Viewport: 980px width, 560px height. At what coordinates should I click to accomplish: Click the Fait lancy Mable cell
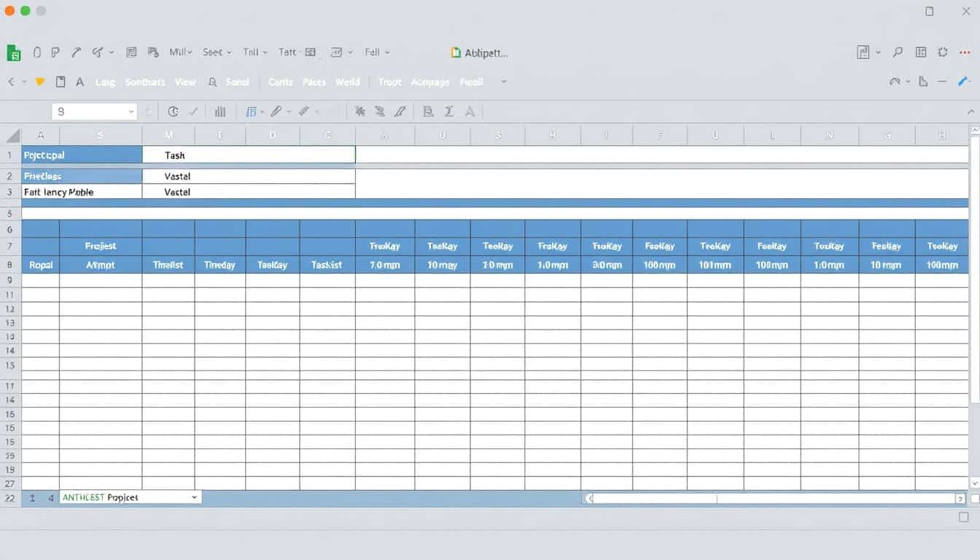(x=82, y=192)
